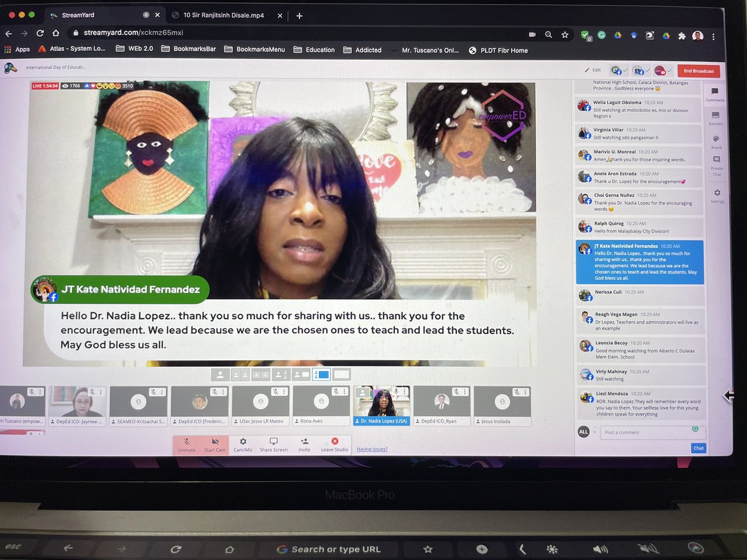The width and height of the screenshot is (747, 560).
Task: Click the Chrome bookmark star icon
Action: point(565,35)
